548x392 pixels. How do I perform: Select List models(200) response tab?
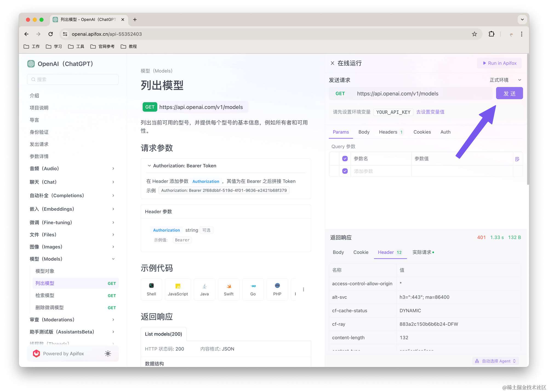(x=164, y=334)
